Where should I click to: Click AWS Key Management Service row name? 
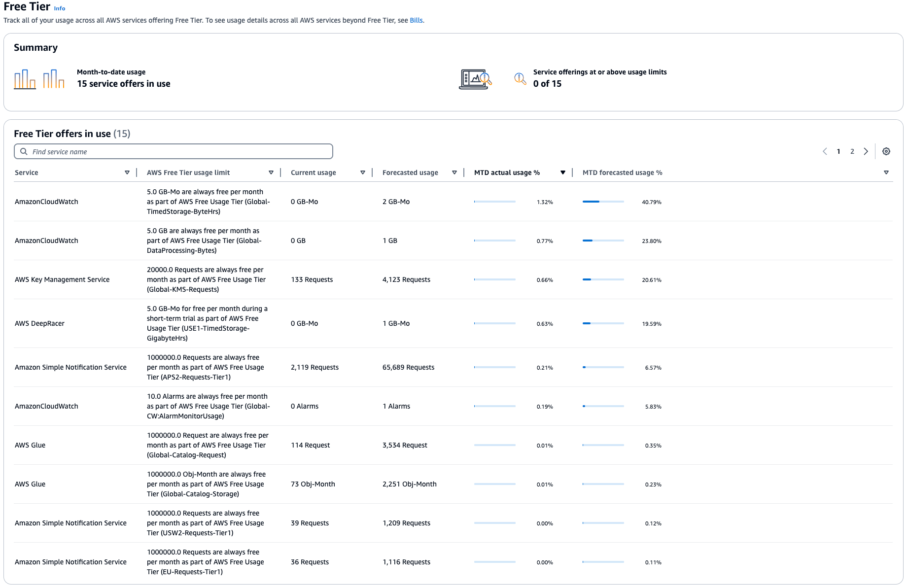[62, 279]
